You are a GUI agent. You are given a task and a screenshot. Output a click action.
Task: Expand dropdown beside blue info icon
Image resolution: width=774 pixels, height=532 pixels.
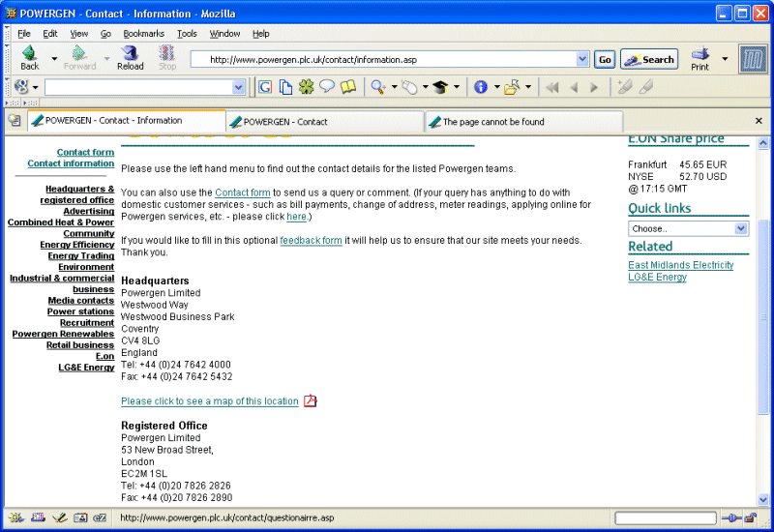tap(497, 87)
